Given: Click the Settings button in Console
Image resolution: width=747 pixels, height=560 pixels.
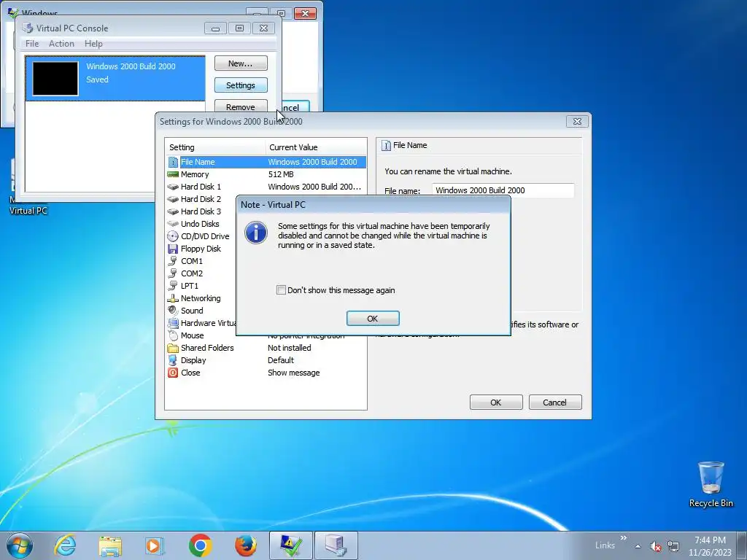Looking at the screenshot, I should click(x=241, y=85).
